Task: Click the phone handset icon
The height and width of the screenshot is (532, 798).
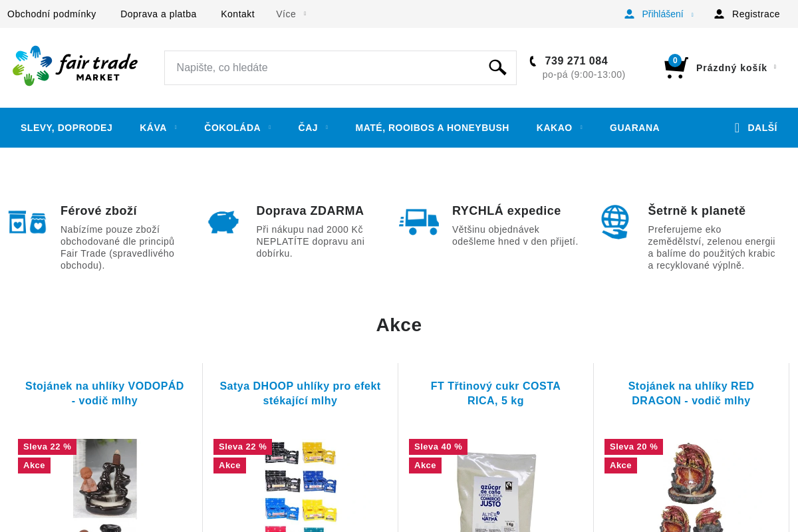Action: tap(533, 61)
